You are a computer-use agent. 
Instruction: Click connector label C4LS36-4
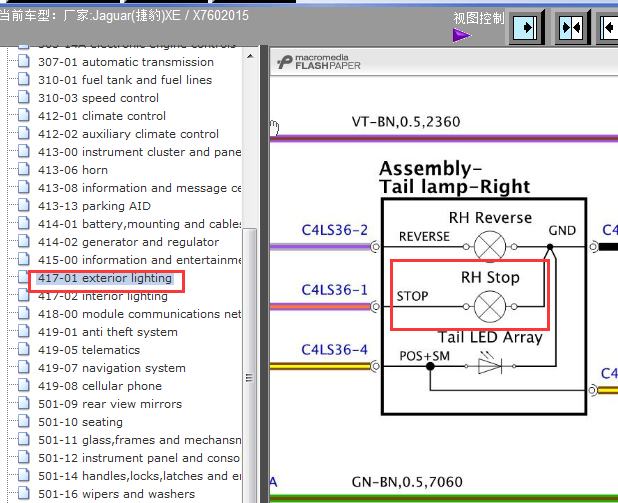[334, 350]
